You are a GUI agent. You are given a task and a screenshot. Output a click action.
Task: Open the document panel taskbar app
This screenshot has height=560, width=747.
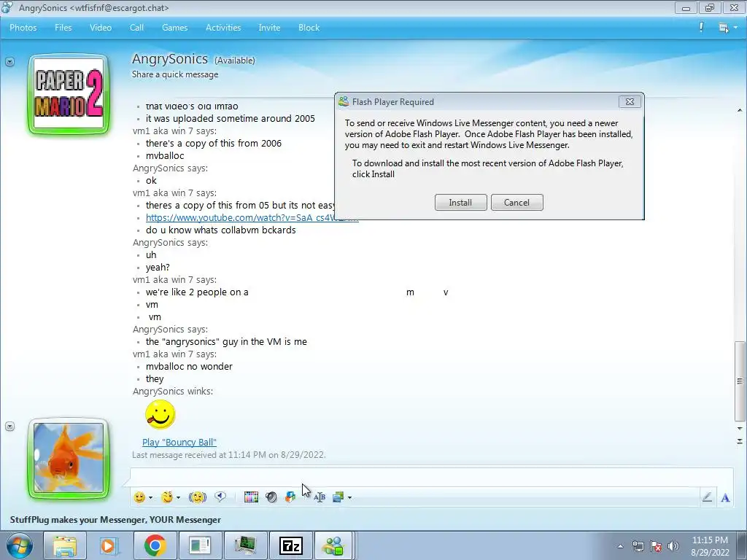tap(200, 545)
